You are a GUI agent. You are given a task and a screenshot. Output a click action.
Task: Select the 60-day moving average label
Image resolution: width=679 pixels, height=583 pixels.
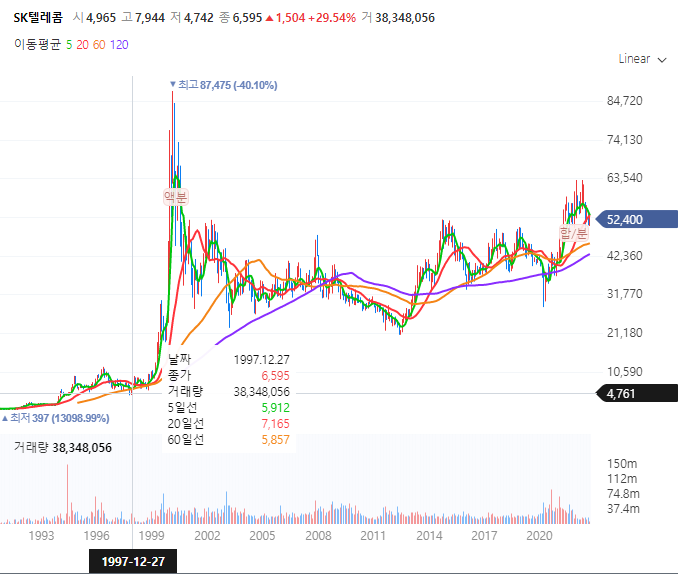[99, 45]
